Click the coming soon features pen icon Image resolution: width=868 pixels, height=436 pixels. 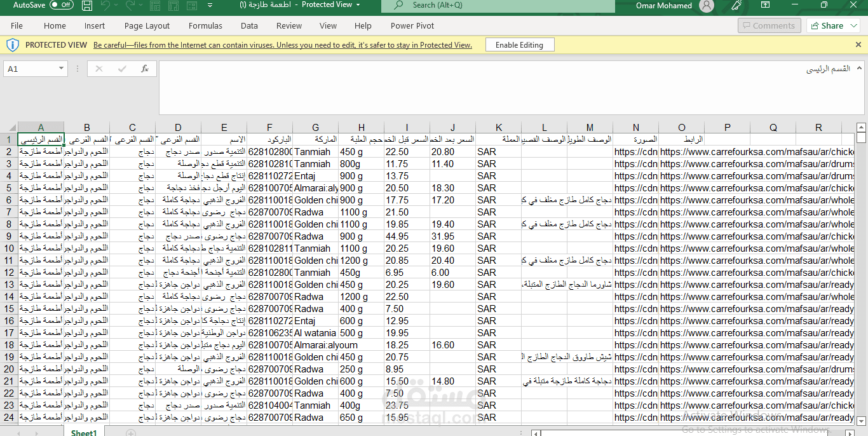[736, 5]
